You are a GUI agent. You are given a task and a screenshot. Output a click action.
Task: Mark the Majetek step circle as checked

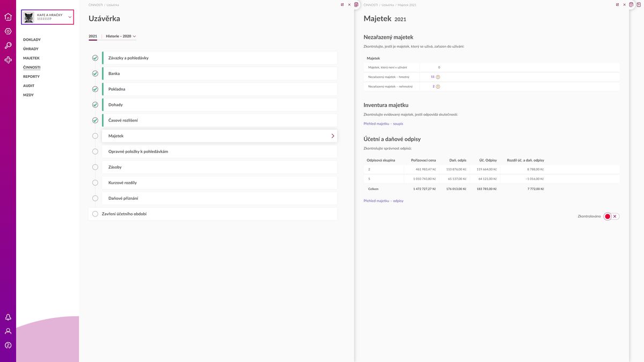coord(95,136)
